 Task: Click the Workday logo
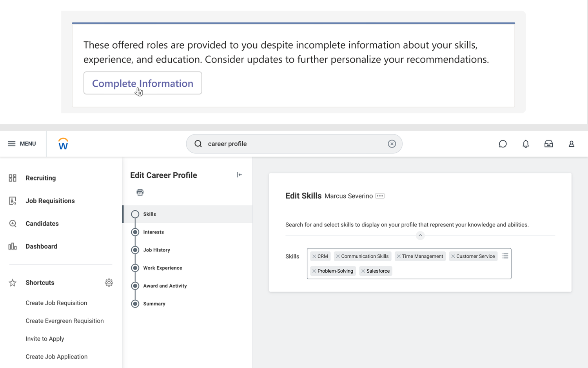(63, 144)
